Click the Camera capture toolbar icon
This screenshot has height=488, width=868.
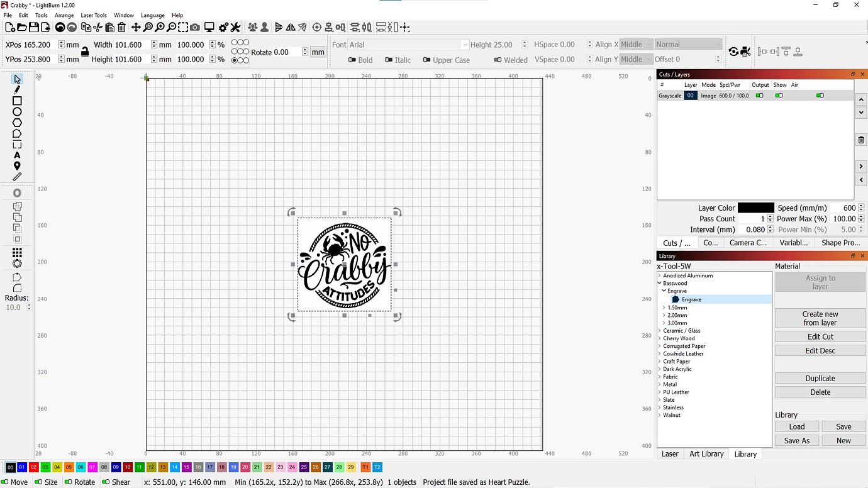tap(195, 28)
